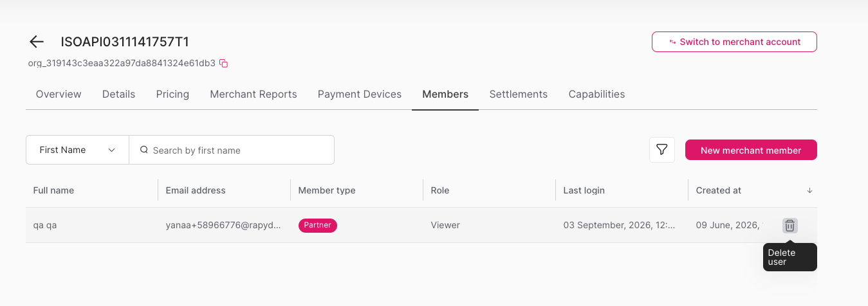Viewport: 868px width, 306px height.
Task: Click the Last login column header
Action: [x=584, y=190]
